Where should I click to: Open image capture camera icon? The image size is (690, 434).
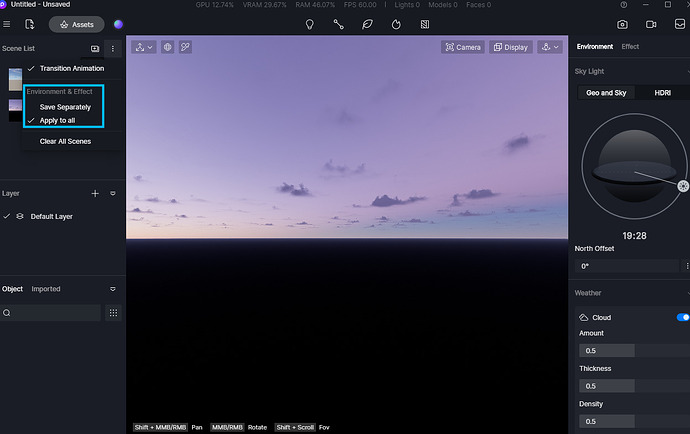pyautogui.click(x=622, y=24)
